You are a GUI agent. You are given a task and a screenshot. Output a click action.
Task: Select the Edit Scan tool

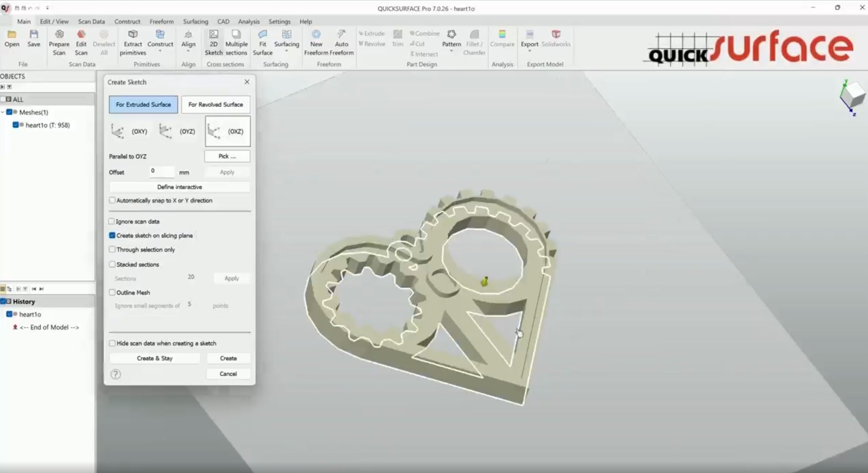(81, 43)
